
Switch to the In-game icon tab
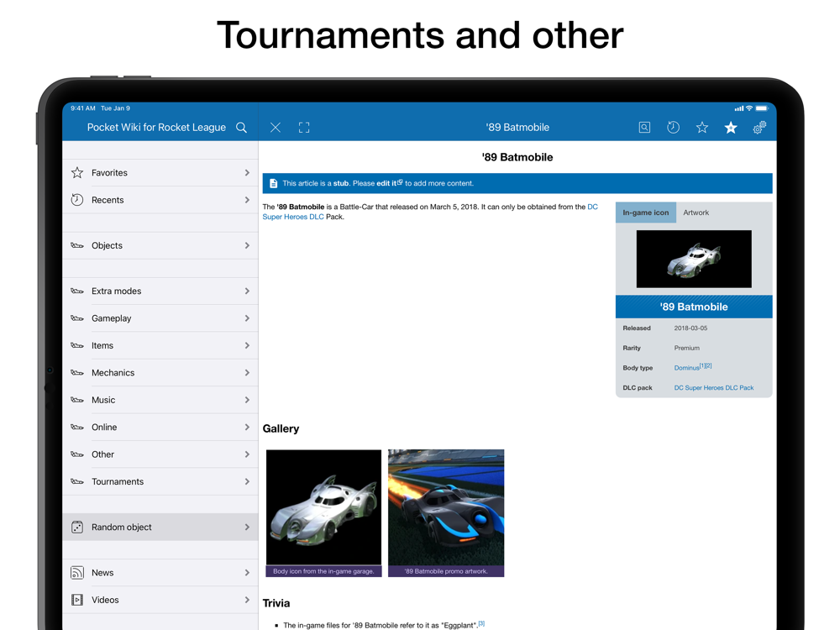(645, 213)
